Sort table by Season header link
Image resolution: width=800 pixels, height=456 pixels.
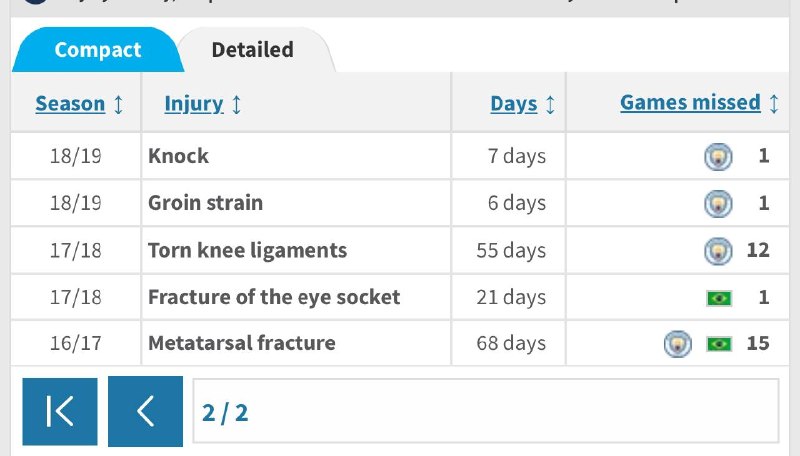(x=70, y=104)
